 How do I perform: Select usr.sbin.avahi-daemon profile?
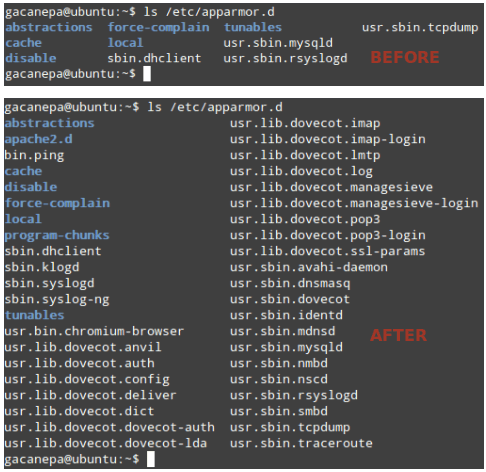click(x=309, y=267)
